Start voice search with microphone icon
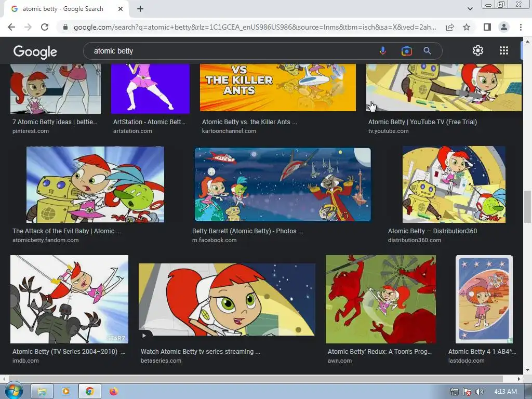The image size is (532, 399). pos(383,51)
